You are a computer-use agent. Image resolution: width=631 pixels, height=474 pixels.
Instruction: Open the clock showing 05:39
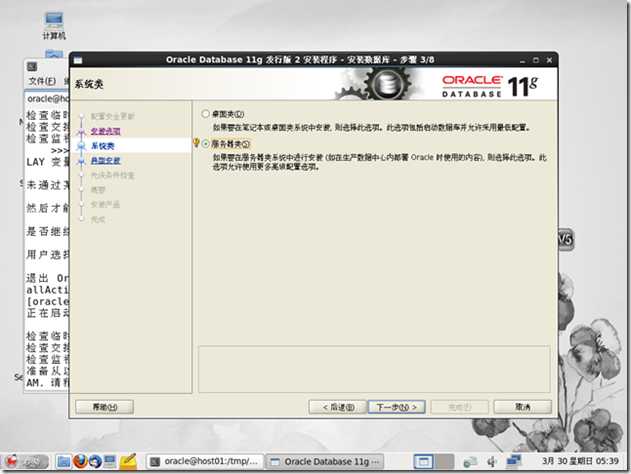(x=580, y=461)
